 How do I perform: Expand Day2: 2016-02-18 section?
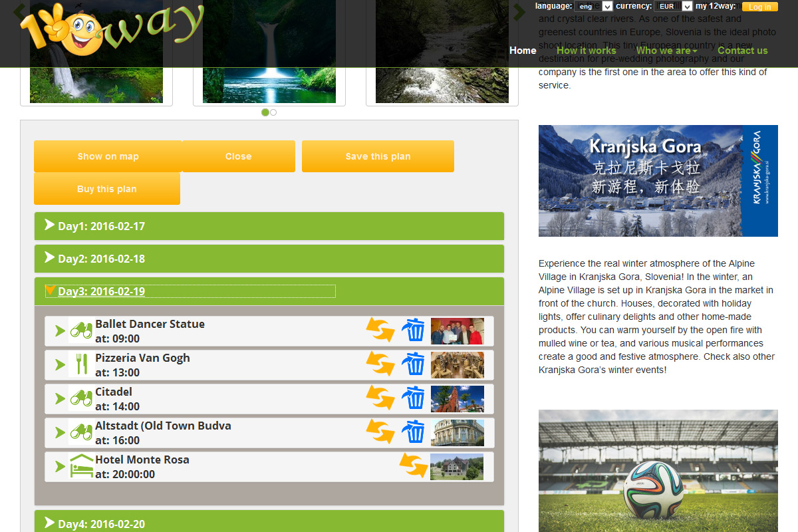pyautogui.click(x=269, y=259)
